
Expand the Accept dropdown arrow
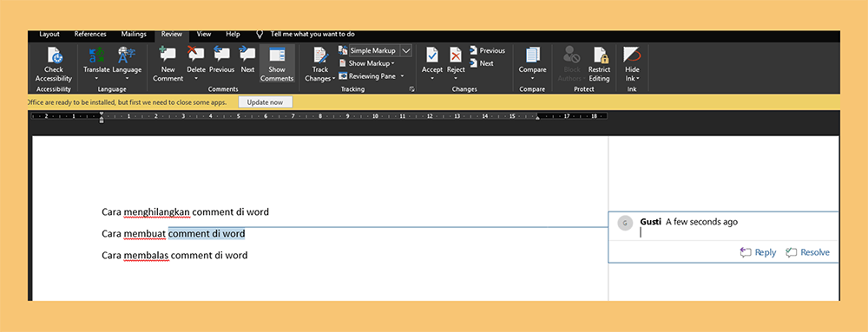432,78
